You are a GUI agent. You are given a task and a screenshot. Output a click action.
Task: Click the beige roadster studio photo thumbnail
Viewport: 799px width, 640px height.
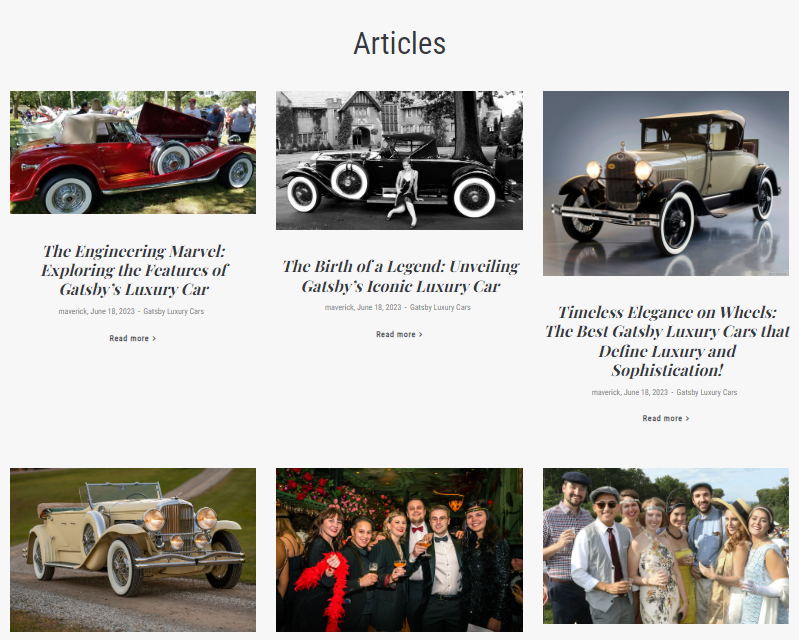click(x=665, y=183)
